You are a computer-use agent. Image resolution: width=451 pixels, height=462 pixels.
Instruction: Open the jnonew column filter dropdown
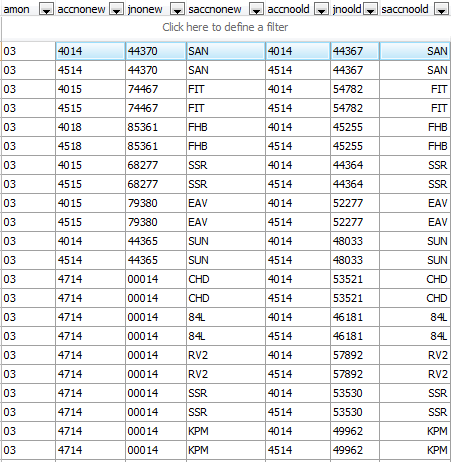pos(177,9)
